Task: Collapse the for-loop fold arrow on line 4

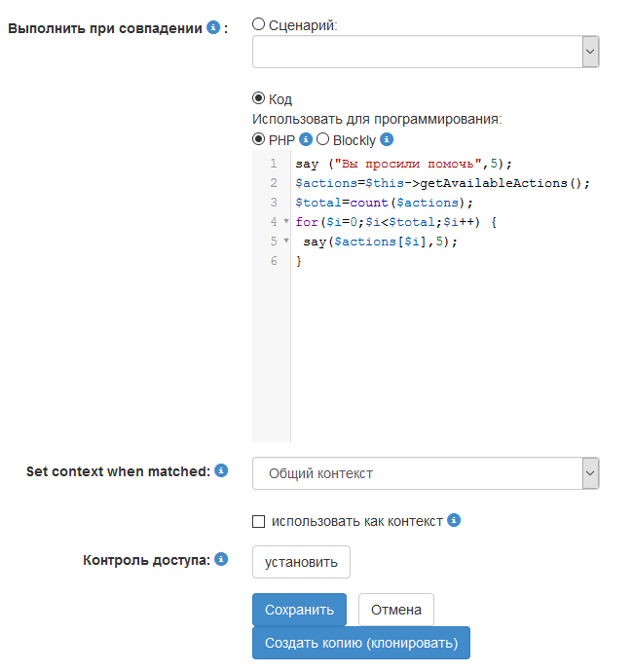Action: [x=286, y=222]
